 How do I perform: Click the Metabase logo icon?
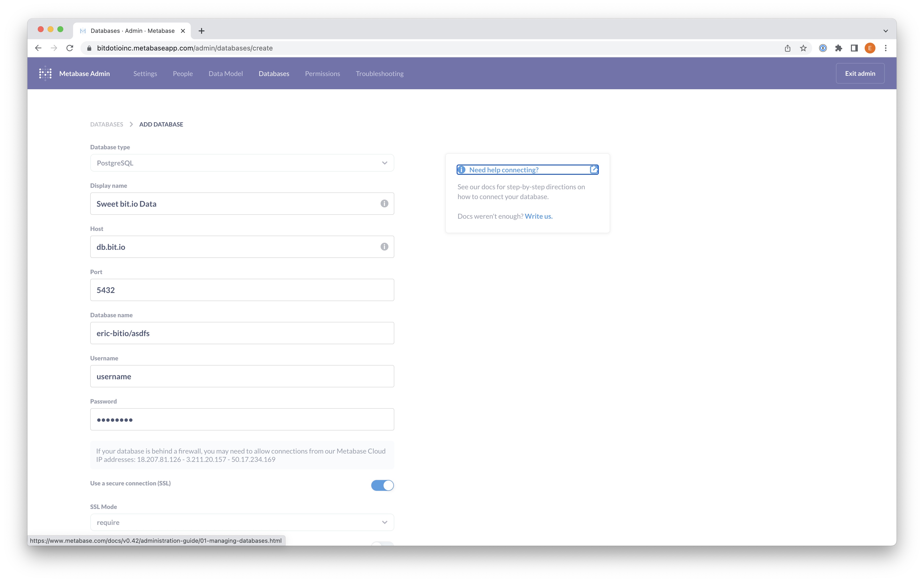click(x=45, y=73)
